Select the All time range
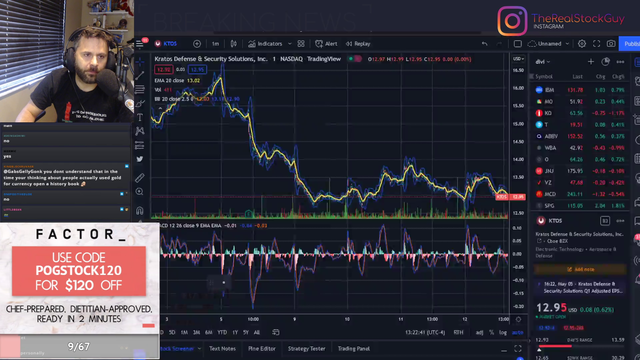The width and height of the screenshot is (640, 360). [257, 333]
